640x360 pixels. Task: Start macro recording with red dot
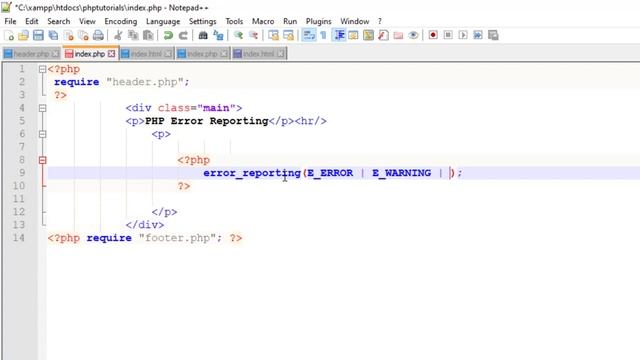pyautogui.click(x=433, y=36)
